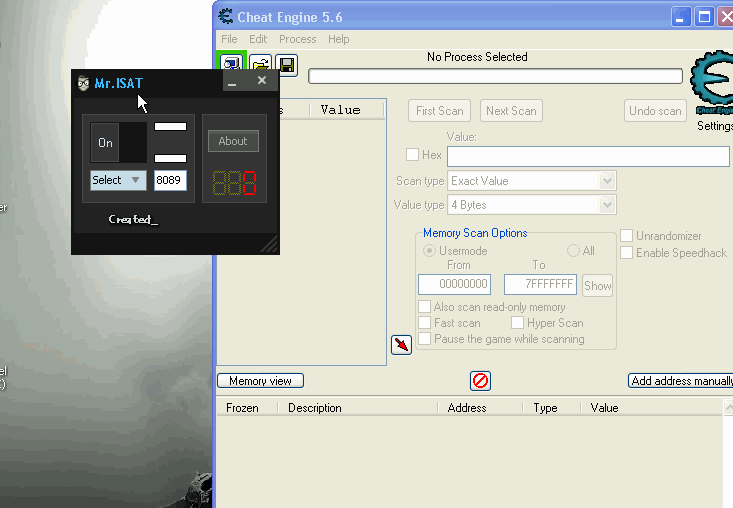This screenshot has width=733, height=508.
Task: Enable the Unrandomizer checkbox
Action: click(x=626, y=236)
